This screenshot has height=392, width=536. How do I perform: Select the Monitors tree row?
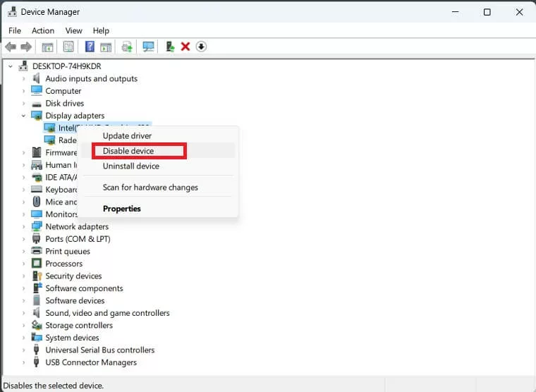(61, 214)
